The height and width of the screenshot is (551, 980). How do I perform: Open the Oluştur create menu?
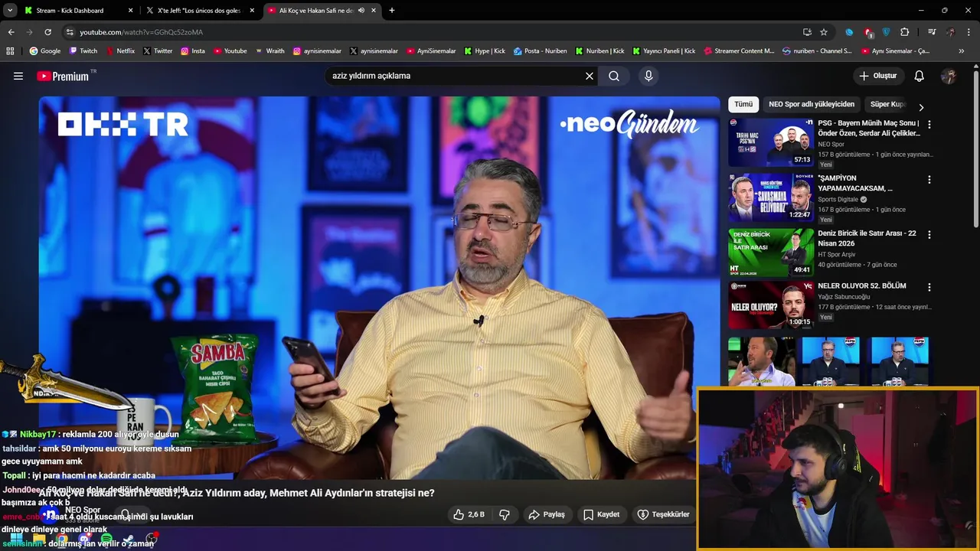tap(878, 76)
